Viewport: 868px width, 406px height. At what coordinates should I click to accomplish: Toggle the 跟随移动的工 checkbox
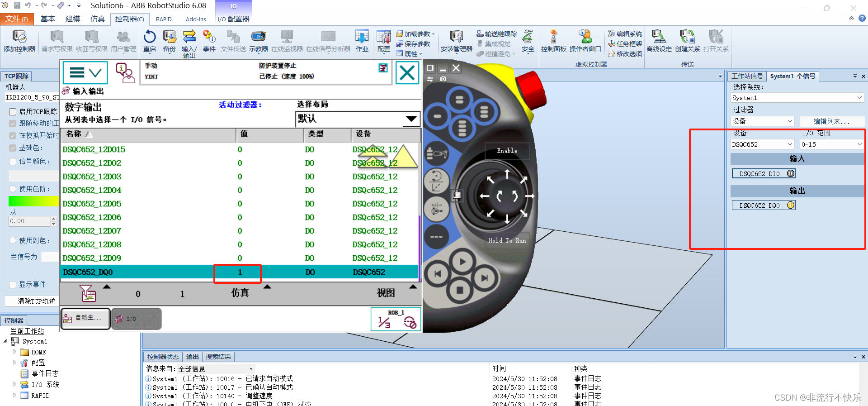click(x=13, y=123)
